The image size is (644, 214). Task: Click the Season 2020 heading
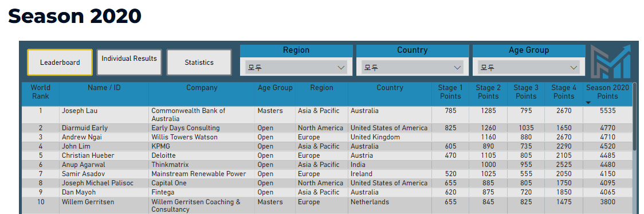click(74, 16)
